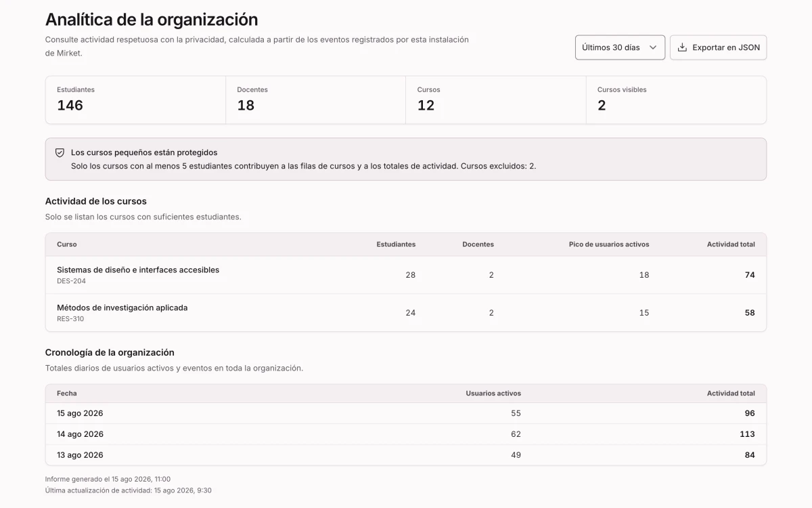Click the peak active users value 18
This screenshot has height=508, width=812.
click(x=644, y=275)
